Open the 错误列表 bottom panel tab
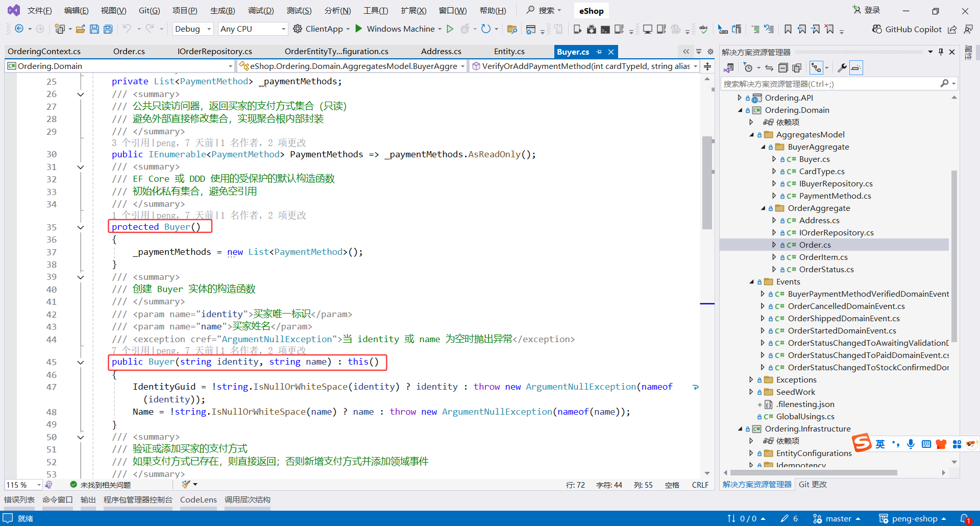 (19, 500)
